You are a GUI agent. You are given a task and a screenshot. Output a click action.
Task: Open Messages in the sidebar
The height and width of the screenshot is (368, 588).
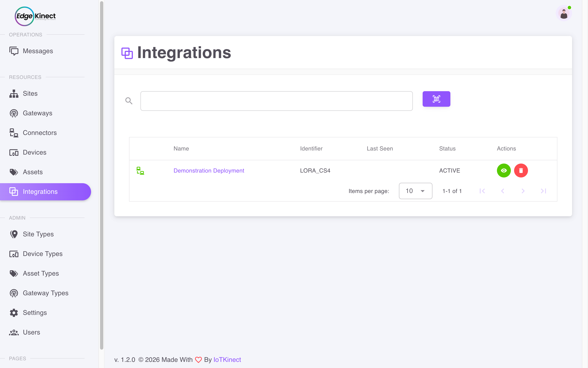coord(46,51)
